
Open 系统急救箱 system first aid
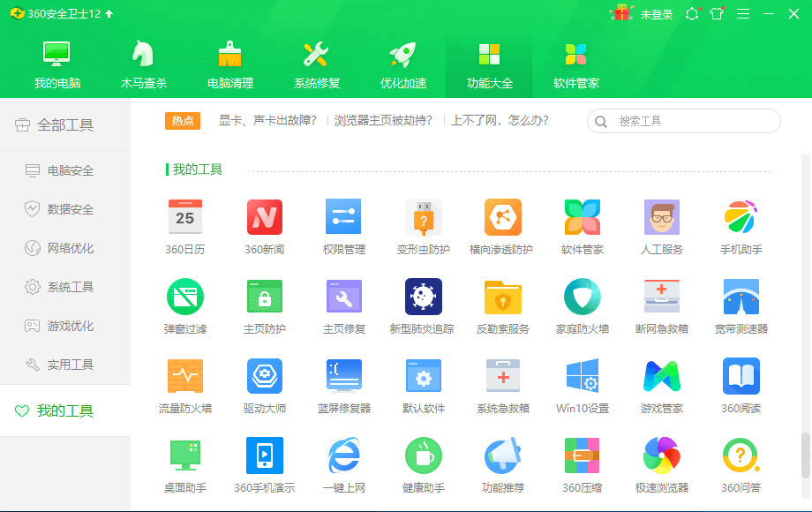(x=502, y=386)
